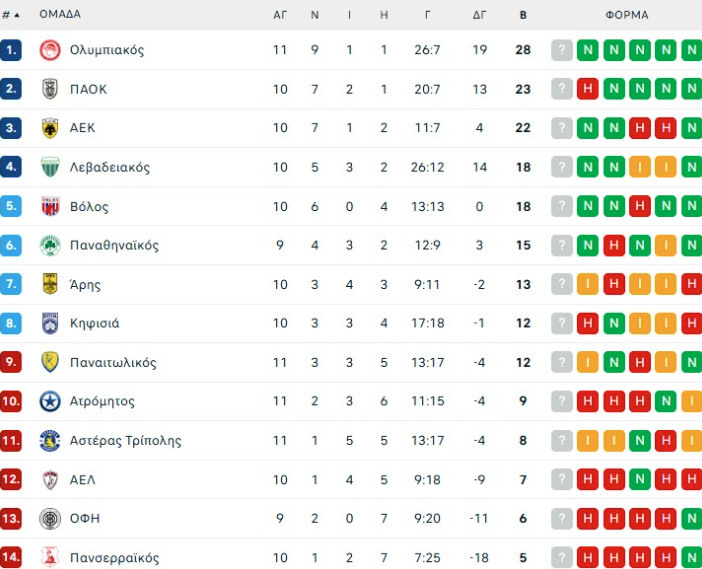
Task: Click the ΑΕΚ yellow crest icon
Action: tap(50, 128)
